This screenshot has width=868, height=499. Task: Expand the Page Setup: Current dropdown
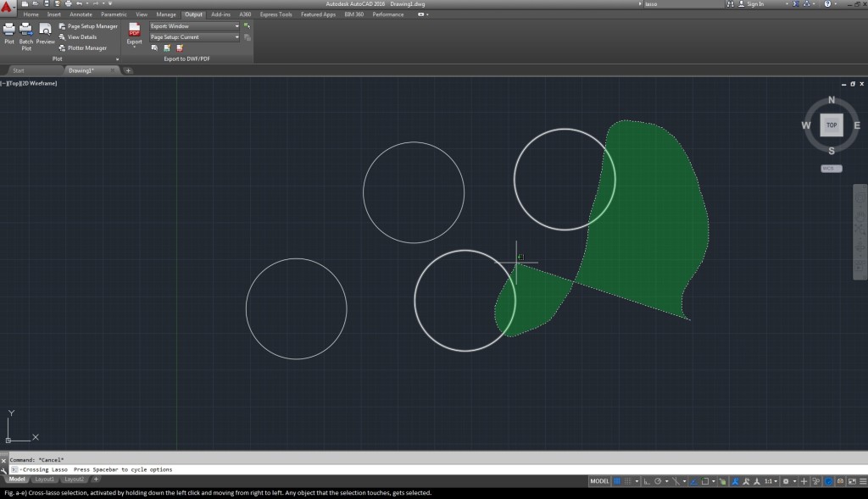[x=194, y=37]
